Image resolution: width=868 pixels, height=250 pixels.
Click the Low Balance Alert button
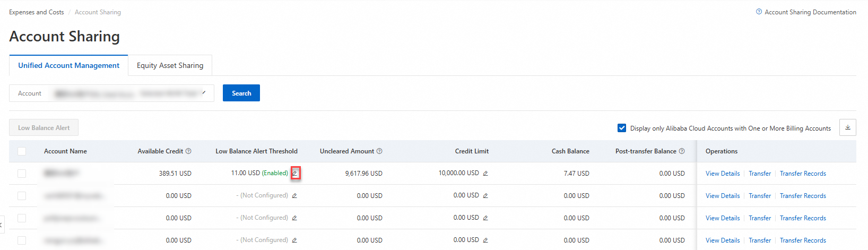(x=44, y=127)
